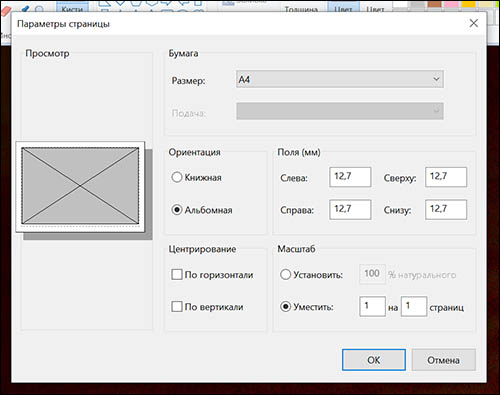
Task: Click the disabled Подача source dropdown
Action: pyautogui.click(x=340, y=111)
